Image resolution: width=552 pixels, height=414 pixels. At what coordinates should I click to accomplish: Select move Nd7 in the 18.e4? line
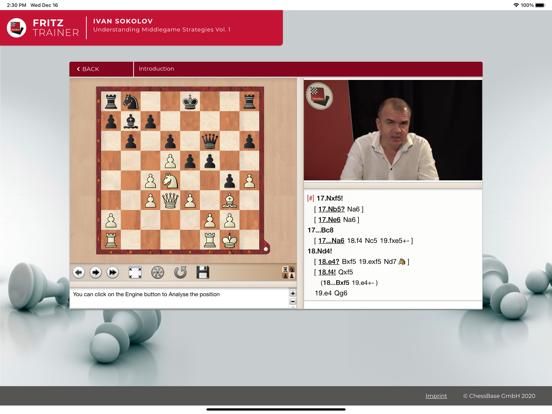(x=390, y=262)
